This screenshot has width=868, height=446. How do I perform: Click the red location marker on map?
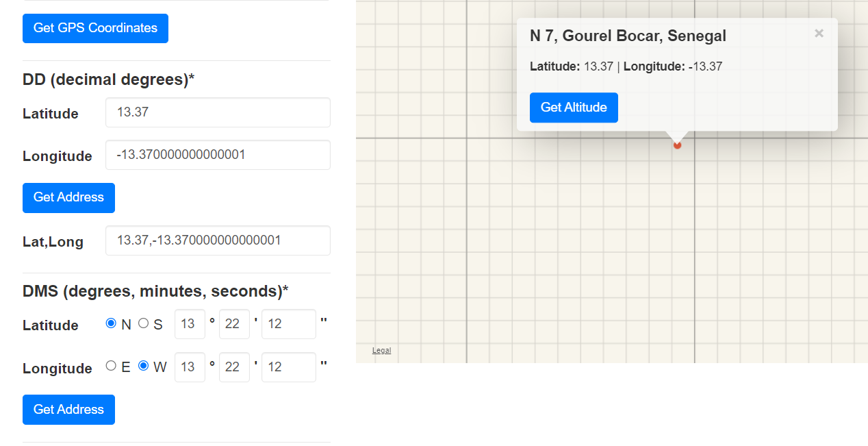pyautogui.click(x=677, y=145)
